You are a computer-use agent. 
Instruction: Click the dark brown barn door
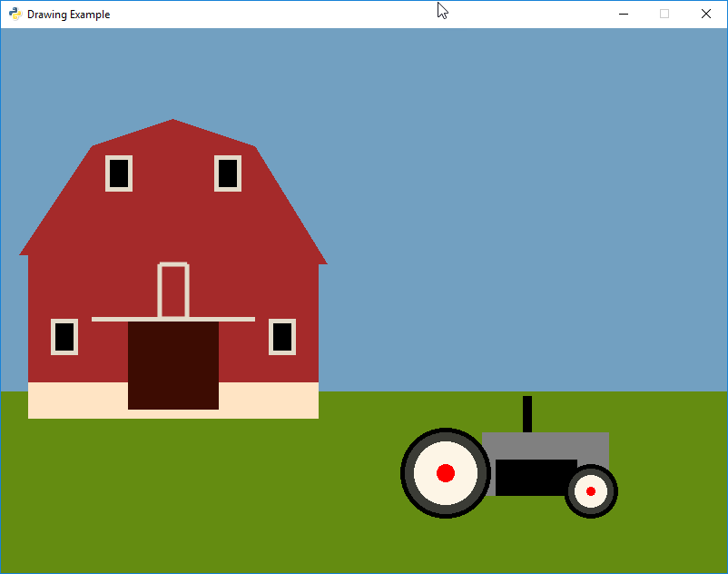click(173, 365)
